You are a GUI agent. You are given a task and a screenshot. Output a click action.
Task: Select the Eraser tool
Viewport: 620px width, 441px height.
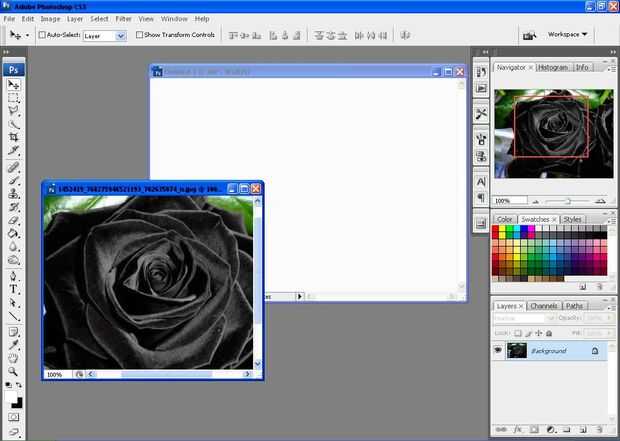click(13, 220)
